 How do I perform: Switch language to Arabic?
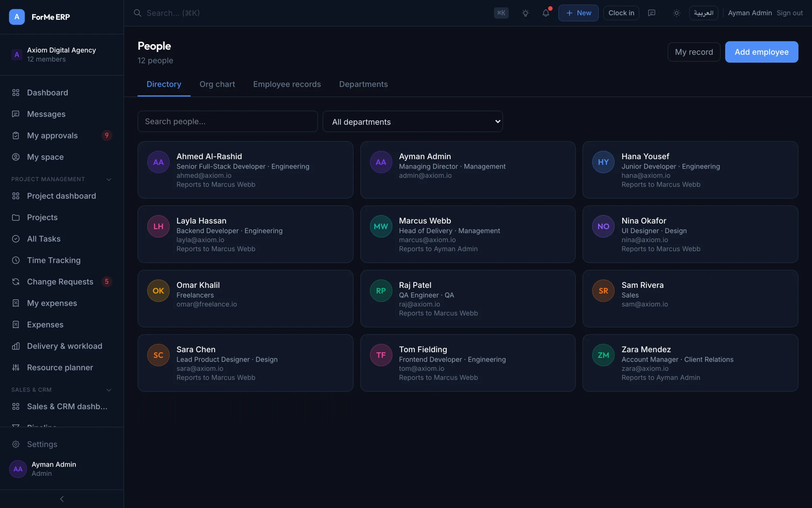point(703,13)
